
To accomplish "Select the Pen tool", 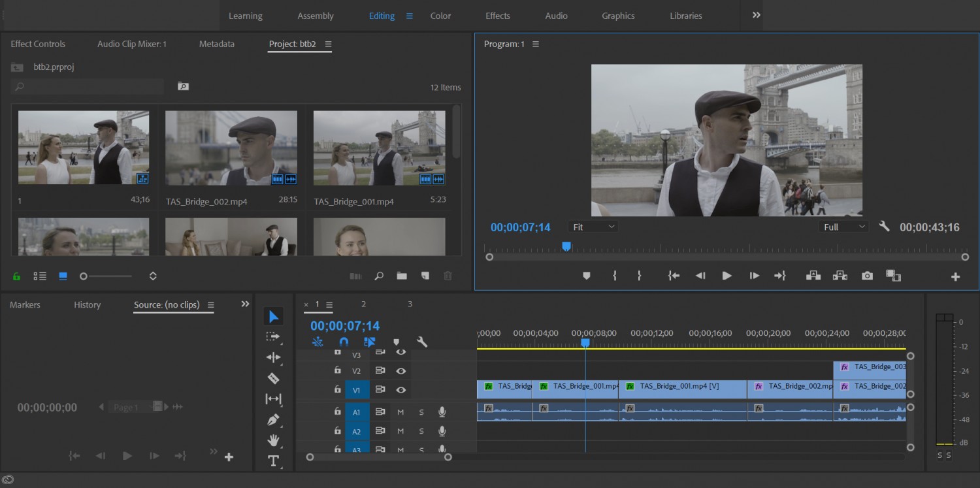I will (x=273, y=419).
